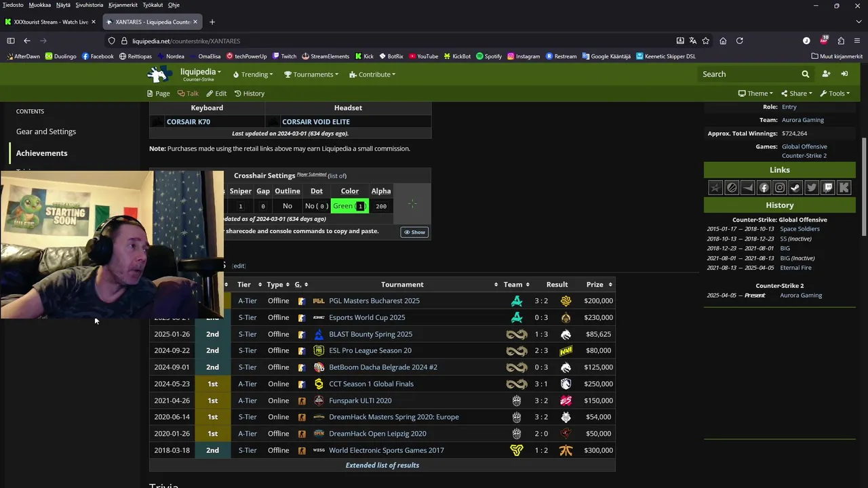Open the Share dropdown
Viewport: 868px width, 488px height.
(797, 94)
